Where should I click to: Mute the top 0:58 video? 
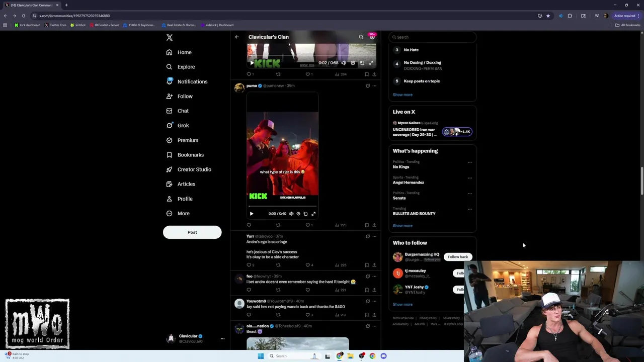[344, 63]
